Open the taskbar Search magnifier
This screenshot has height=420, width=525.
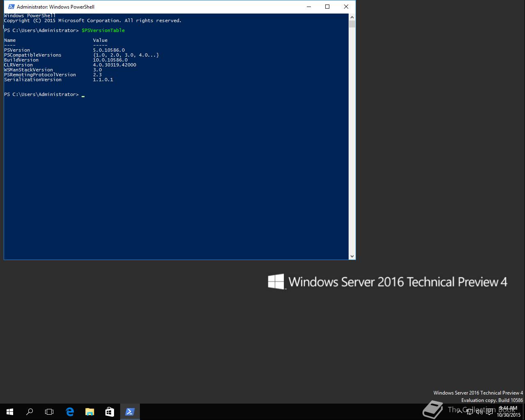30,412
